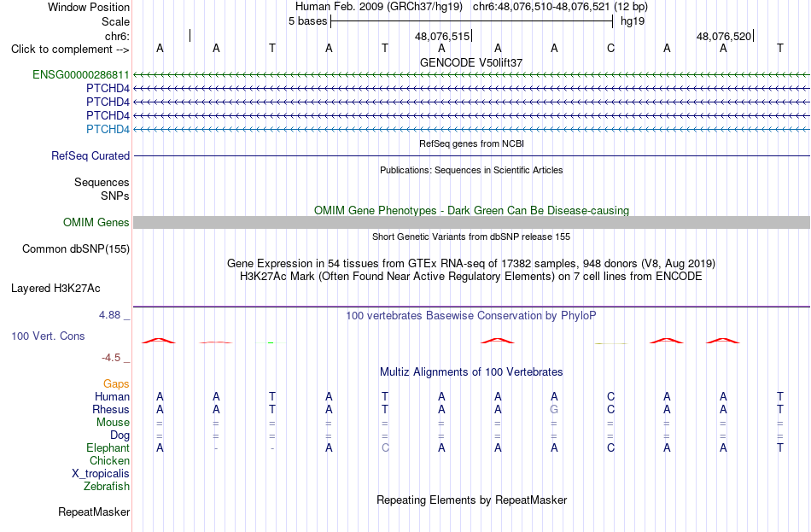
Task: Open the light-blue PTCHD4 transcript label
Action: tap(108, 129)
